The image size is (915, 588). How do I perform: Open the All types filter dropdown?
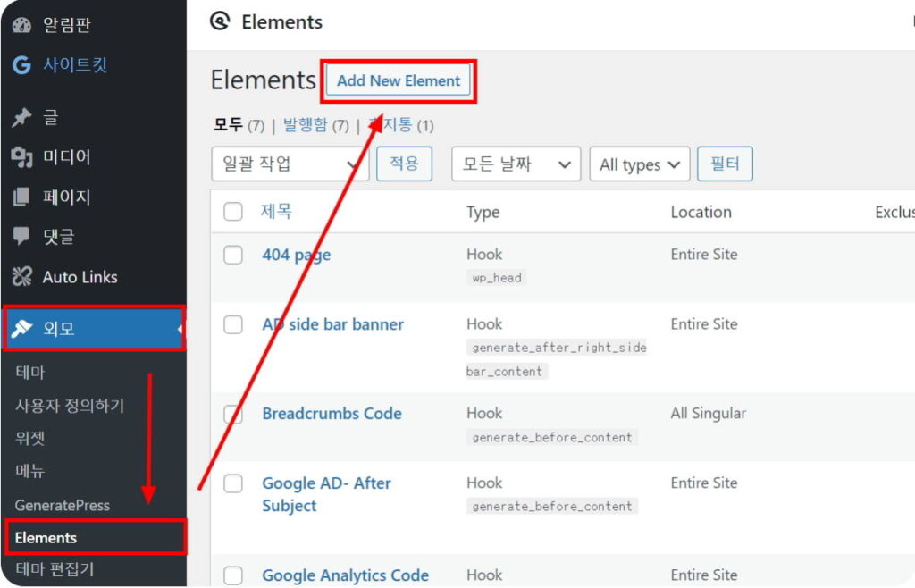point(639,164)
